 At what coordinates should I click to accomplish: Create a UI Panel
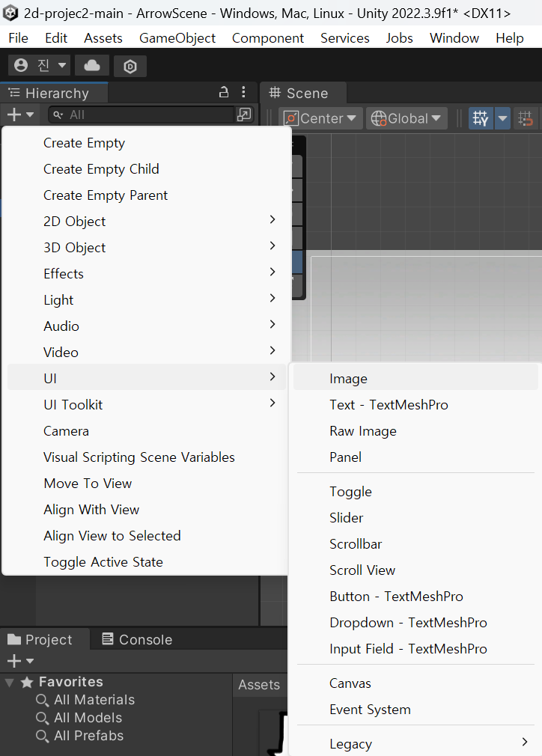coord(415,457)
